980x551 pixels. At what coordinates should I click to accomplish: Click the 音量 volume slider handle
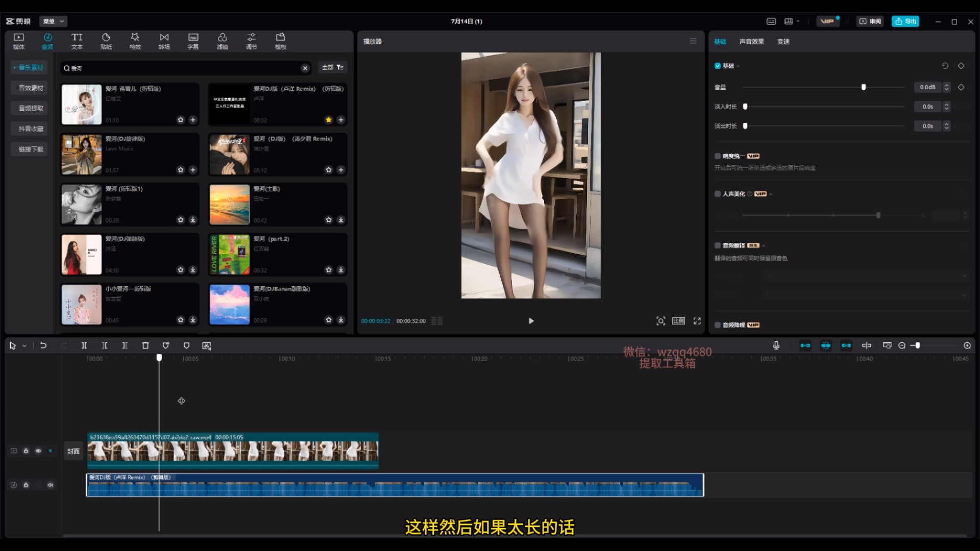coord(864,87)
